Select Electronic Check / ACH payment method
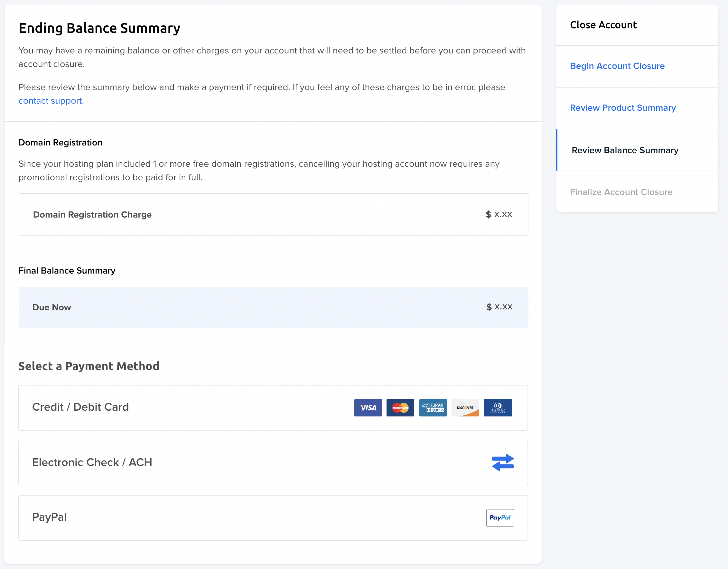Viewport: 728px width, 569px height. (274, 462)
